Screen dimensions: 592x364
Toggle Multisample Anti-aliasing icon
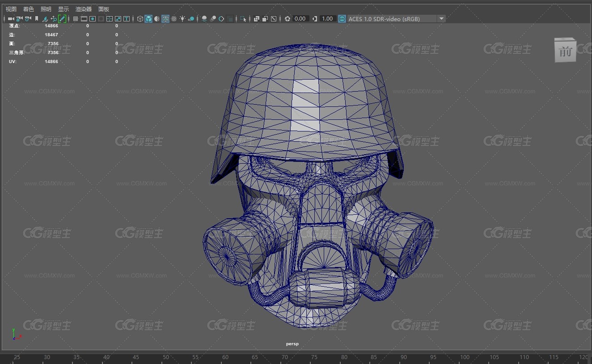pos(221,19)
